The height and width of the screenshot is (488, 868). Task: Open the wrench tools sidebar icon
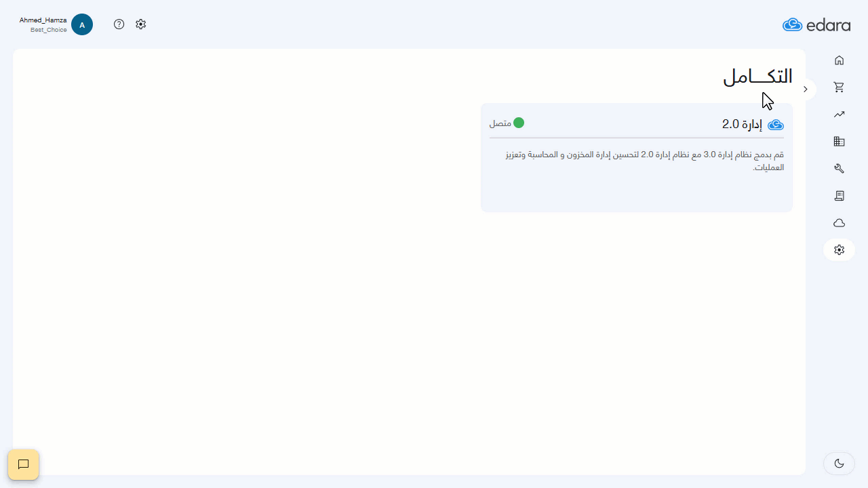point(839,169)
